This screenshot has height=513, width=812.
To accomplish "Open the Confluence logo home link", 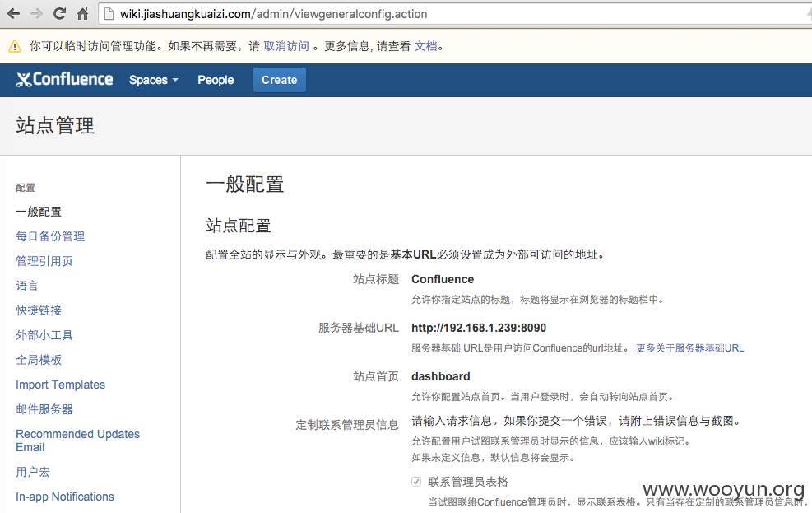I will click(64, 79).
